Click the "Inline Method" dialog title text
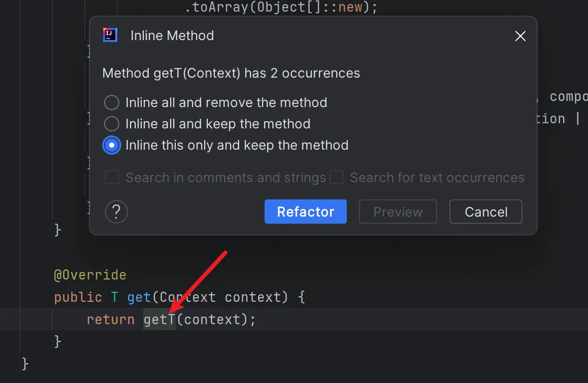The image size is (588, 383). (172, 36)
